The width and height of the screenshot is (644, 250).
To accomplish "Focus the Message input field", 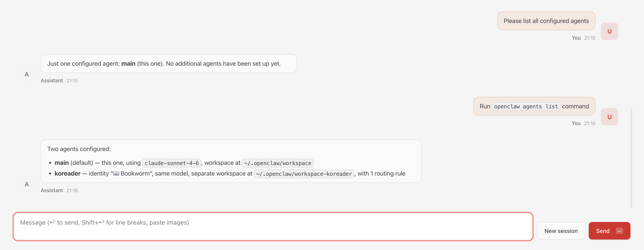I will (x=272, y=226).
